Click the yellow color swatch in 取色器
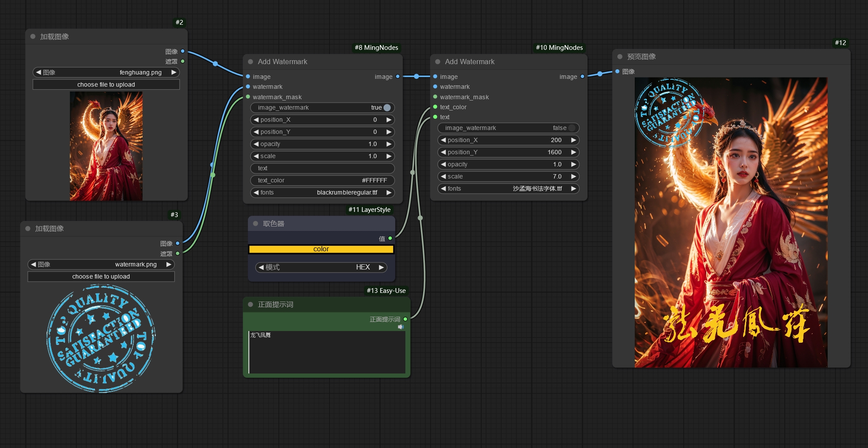Image resolution: width=868 pixels, height=448 pixels. coord(321,249)
